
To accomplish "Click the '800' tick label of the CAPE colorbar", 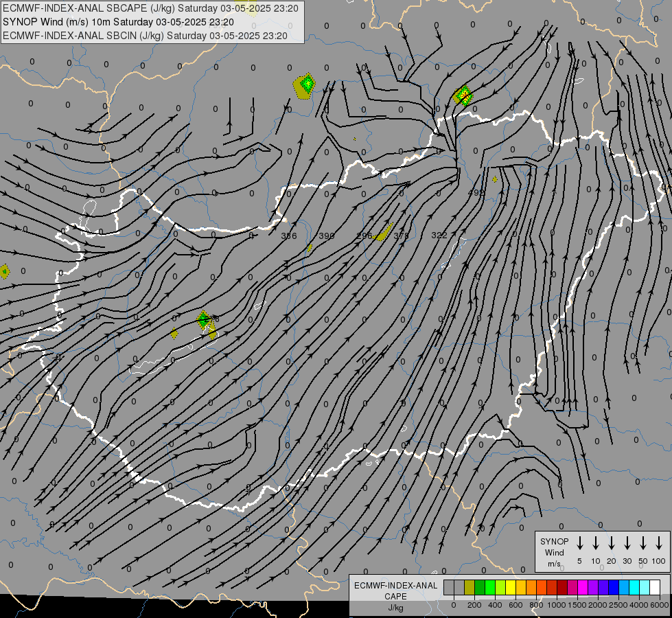I will 536,605.
